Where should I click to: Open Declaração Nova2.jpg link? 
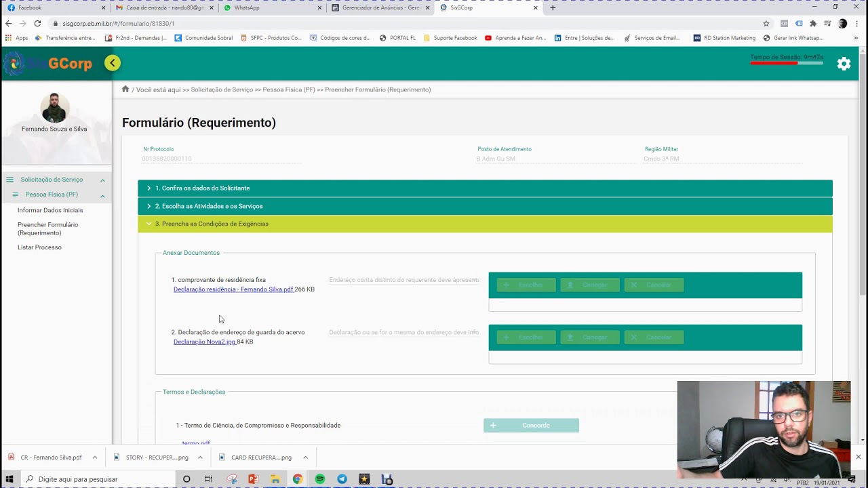[205, 342]
